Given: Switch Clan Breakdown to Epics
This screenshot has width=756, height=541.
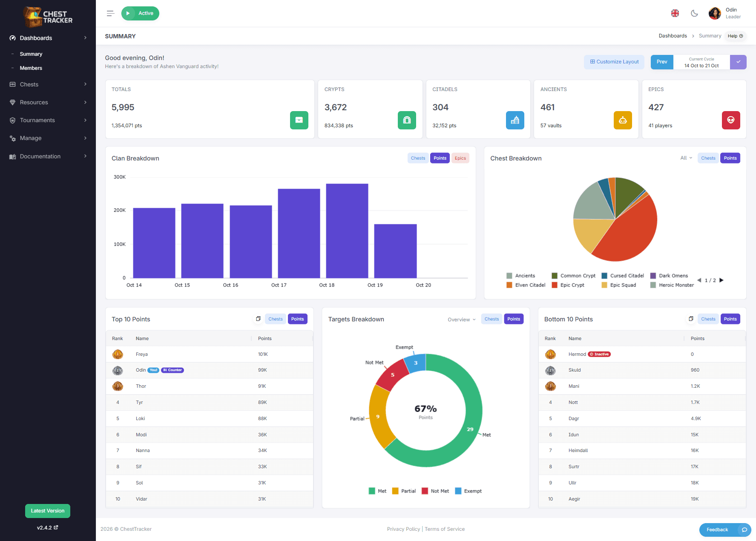Looking at the screenshot, I should (460, 158).
